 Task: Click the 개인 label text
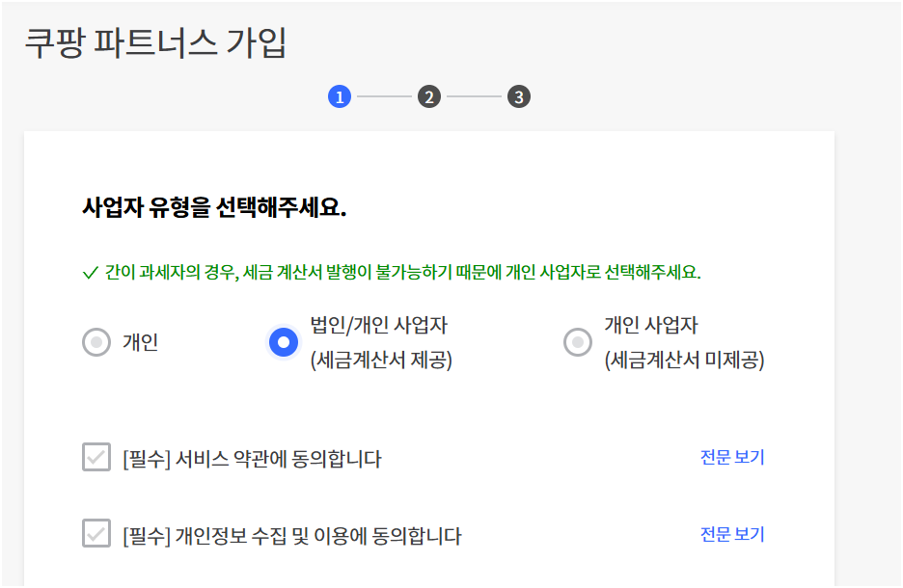[x=141, y=342]
